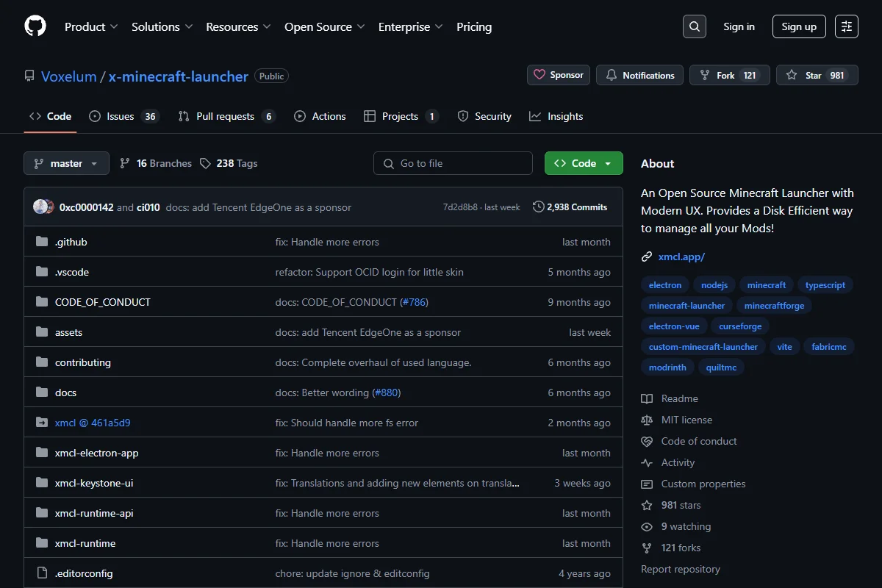The height and width of the screenshot is (588, 882).
Task: Open the search magnifier icon in header
Action: 694,26
